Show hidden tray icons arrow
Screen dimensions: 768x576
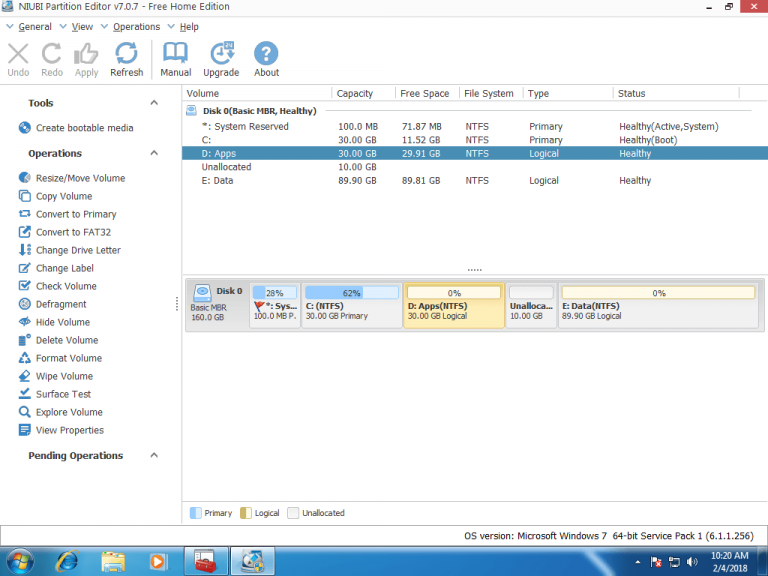[637, 562]
